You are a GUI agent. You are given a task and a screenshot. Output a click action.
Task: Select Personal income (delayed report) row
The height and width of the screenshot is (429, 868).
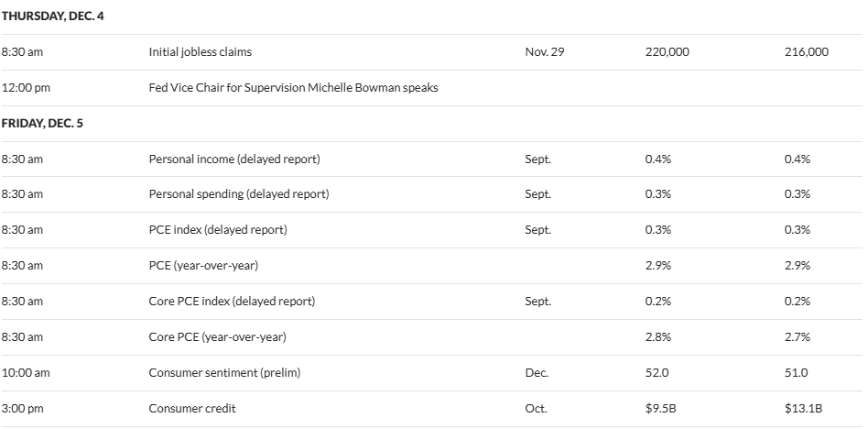coord(233,159)
